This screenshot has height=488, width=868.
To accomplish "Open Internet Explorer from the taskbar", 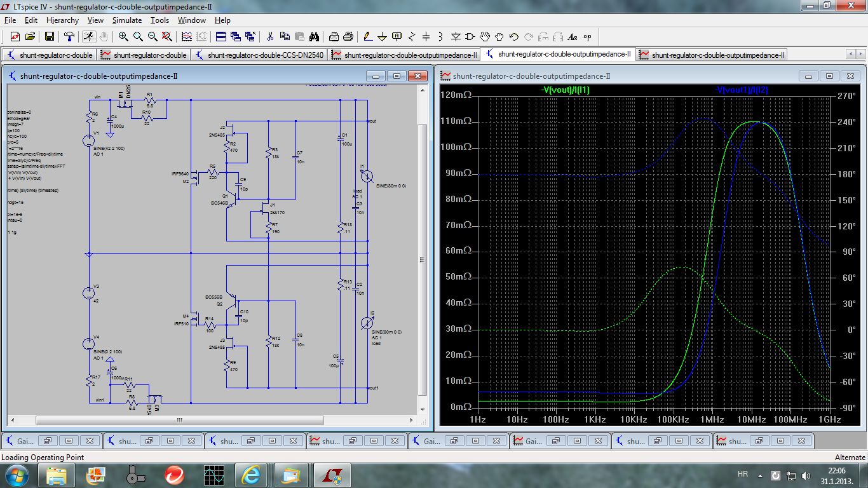I will coord(251,475).
